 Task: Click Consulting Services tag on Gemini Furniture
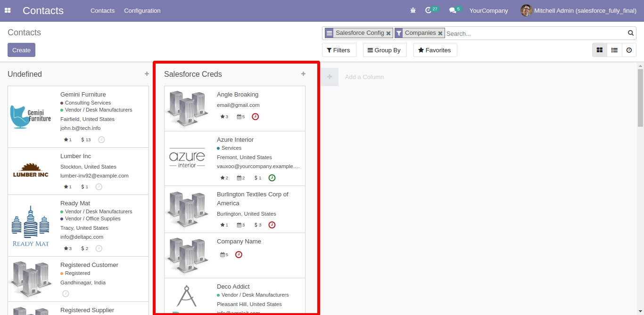pos(85,103)
